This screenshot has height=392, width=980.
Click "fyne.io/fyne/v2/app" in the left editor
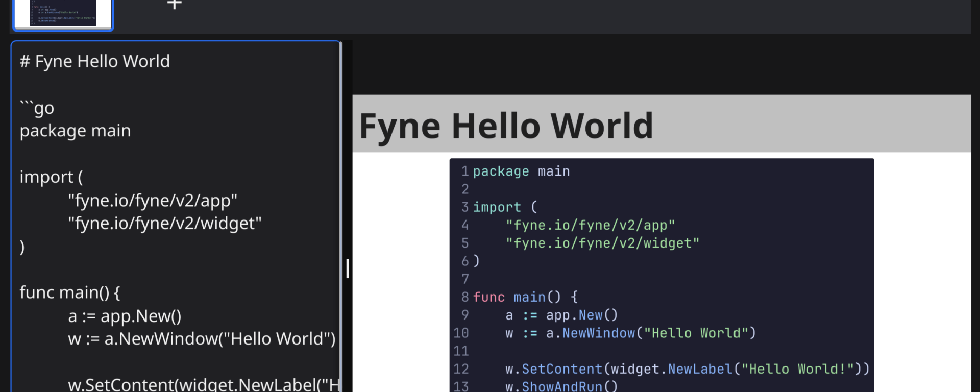(153, 201)
